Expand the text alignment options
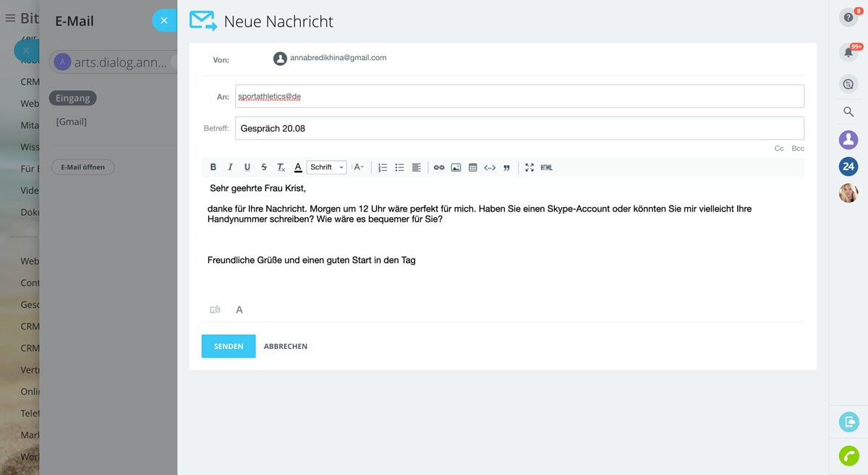The image size is (868, 475). [417, 167]
